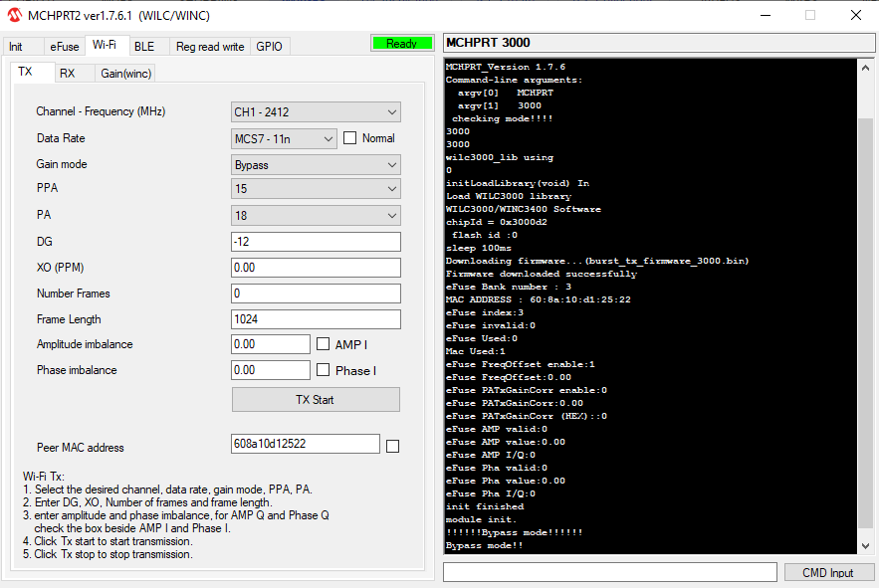The image size is (879, 588).
Task: Expand the PPA value dropdown
Action: point(316,189)
